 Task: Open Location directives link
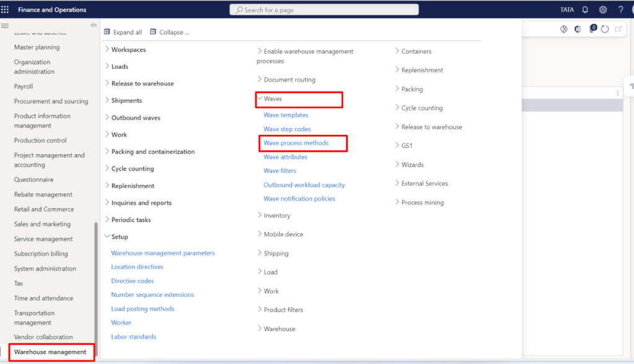pyautogui.click(x=137, y=267)
